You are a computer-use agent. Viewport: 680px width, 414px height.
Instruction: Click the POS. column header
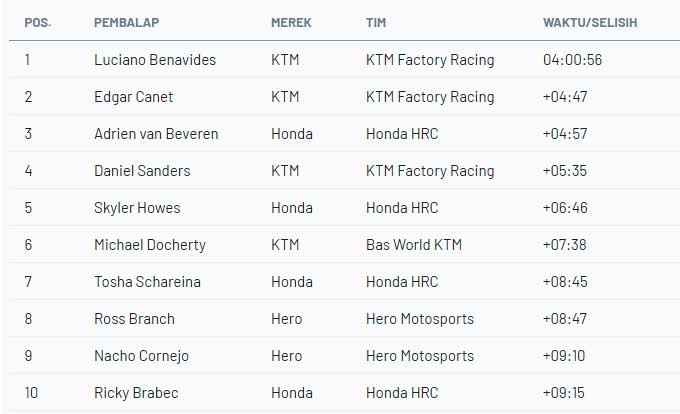coord(38,22)
